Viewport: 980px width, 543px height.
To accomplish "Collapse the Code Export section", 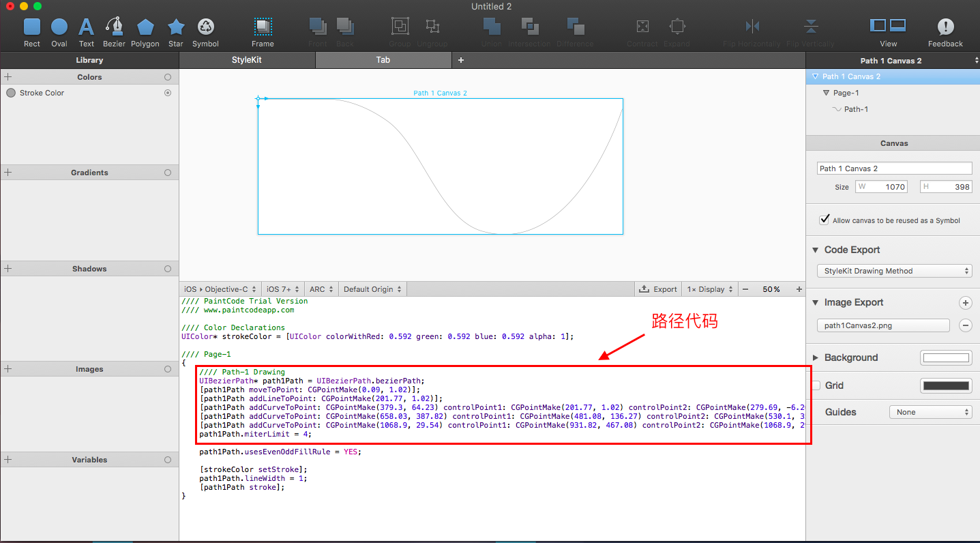I will pos(816,250).
